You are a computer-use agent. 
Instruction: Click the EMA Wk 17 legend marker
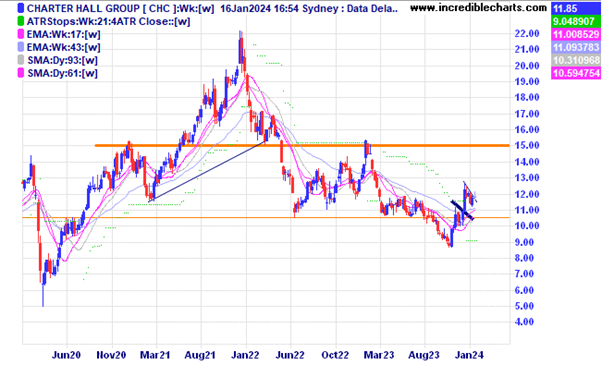click(21, 35)
